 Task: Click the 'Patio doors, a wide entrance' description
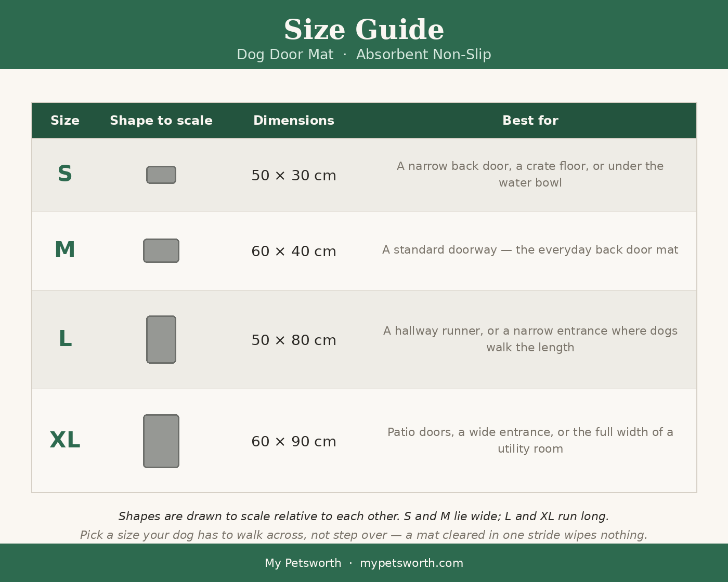coord(530,441)
